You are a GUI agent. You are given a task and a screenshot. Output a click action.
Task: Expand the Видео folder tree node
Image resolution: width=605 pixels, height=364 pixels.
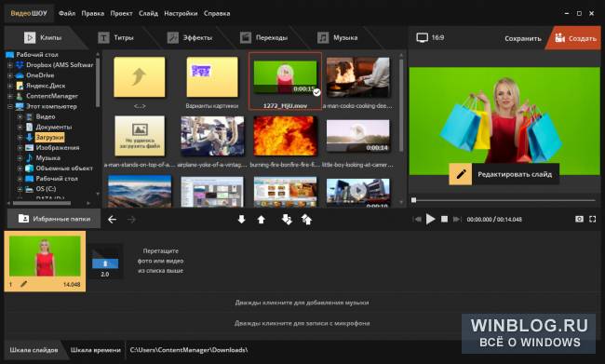coord(20,116)
